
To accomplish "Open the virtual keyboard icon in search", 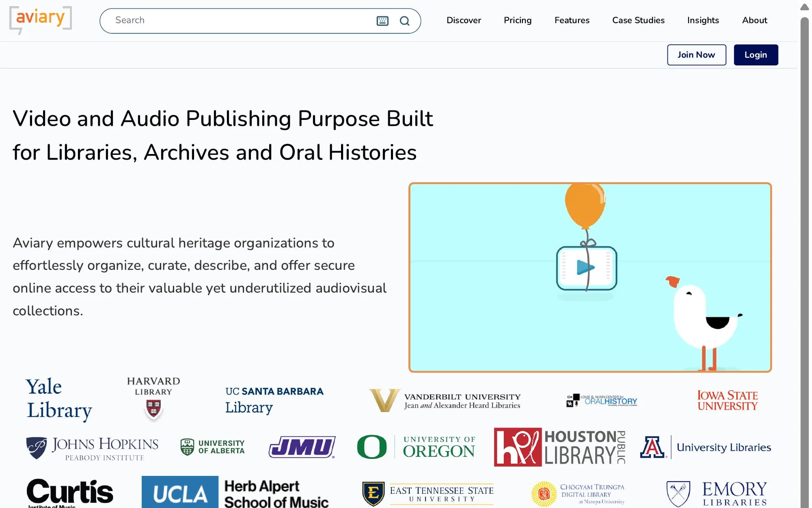I will click(382, 21).
